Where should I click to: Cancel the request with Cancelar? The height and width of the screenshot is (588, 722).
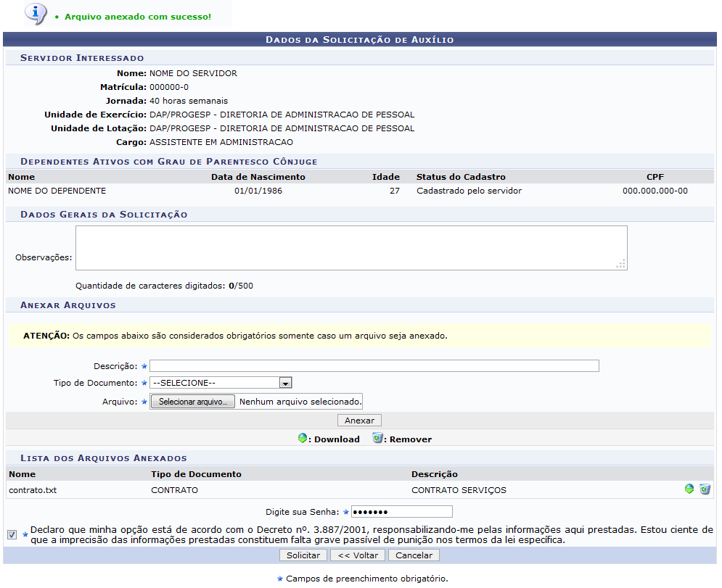(414, 555)
